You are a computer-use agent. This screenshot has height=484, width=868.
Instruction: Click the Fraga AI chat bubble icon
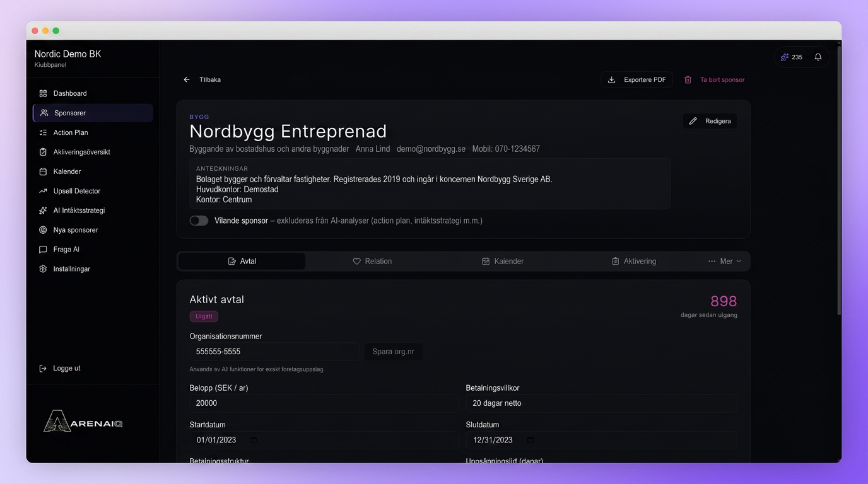click(x=43, y=250)
